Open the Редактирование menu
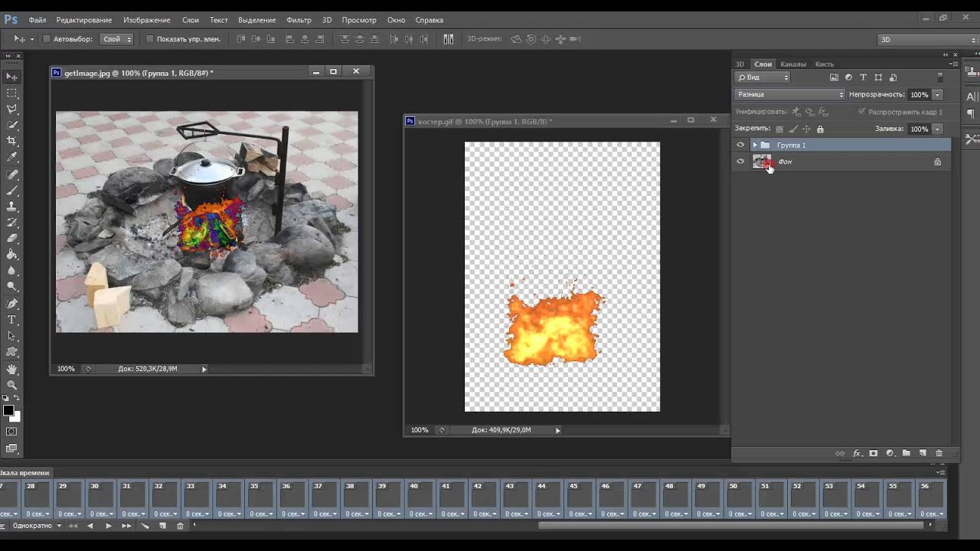This screenshot has height=551, width=980. [x=84, y=20]
